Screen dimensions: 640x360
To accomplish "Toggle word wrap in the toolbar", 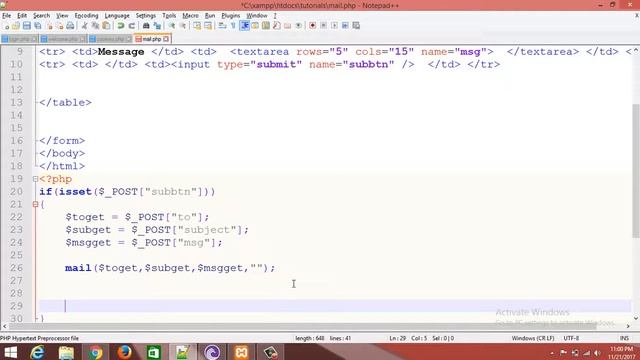I will pyautogui.click(x=222, y=26).
